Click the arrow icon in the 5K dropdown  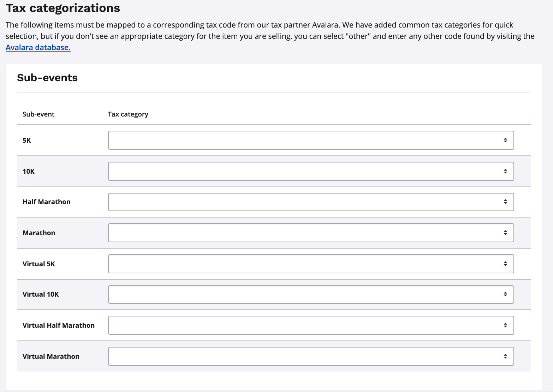505,140
